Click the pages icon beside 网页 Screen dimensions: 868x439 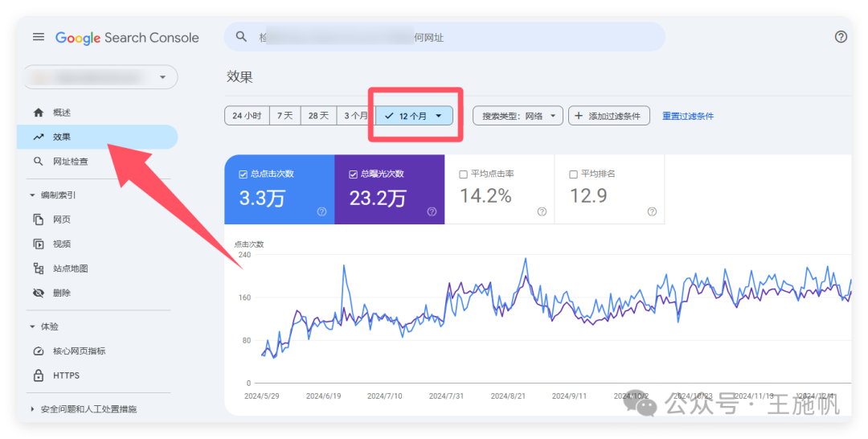pos(39,219)
